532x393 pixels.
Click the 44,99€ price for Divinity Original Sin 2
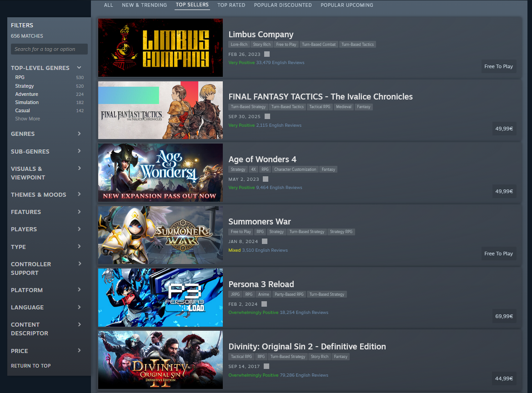click(504, 378)
